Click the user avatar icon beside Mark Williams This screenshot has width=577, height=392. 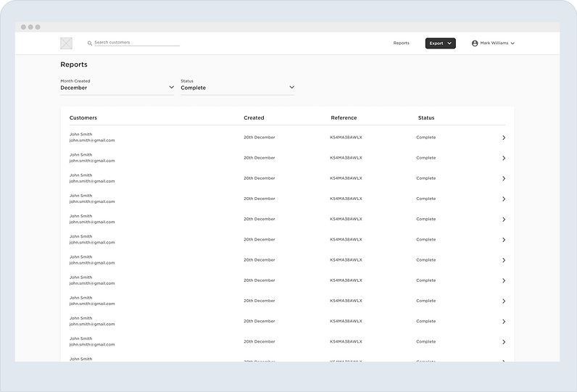(475, 43)
